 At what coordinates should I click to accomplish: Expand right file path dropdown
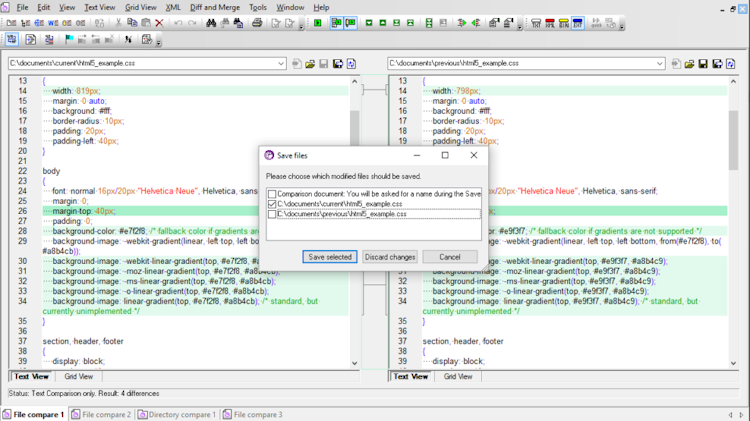coord(660,63)
